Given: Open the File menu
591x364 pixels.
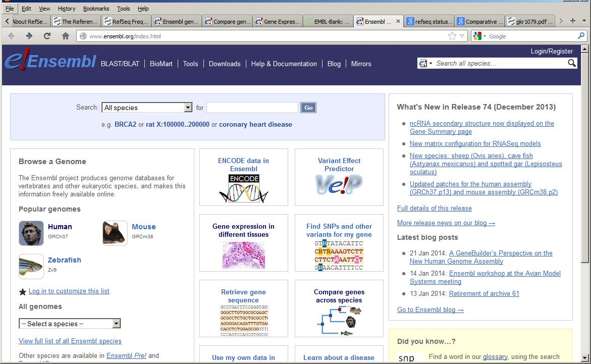Looking at the screenshot, I should [x=10, y=8].
